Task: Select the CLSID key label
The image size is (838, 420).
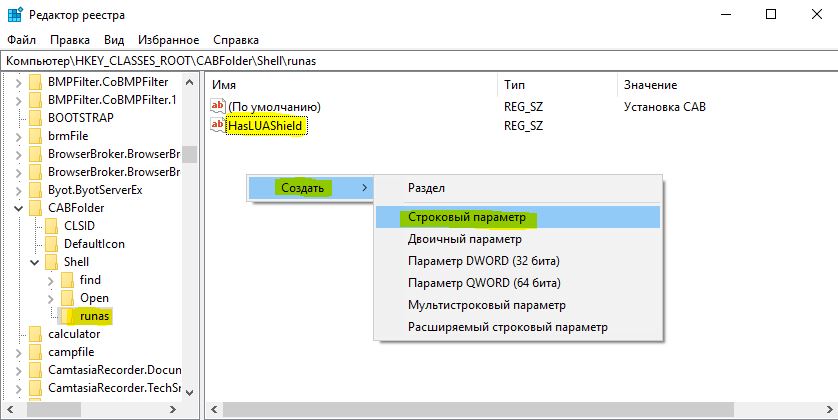Action: pyautogui.click(x=79, y=226)
